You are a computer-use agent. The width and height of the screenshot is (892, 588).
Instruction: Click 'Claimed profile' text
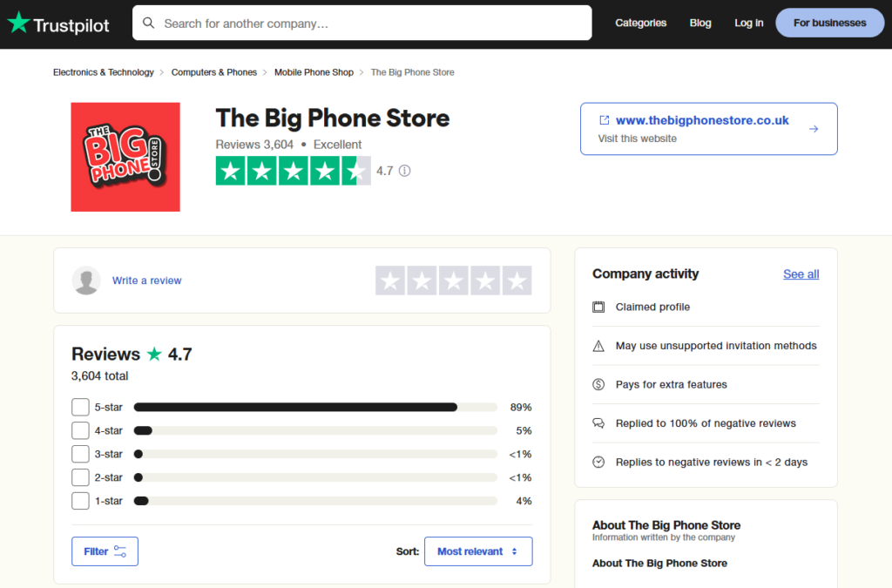click(x=652, y=308)
